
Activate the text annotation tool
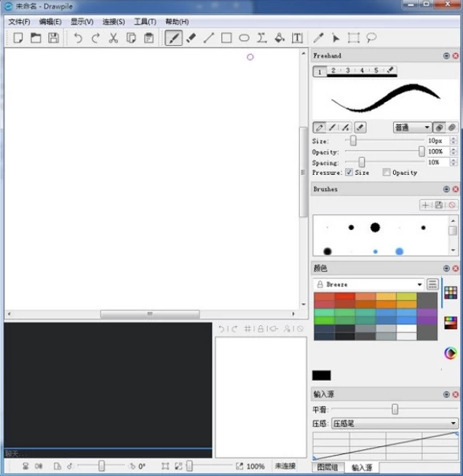coord(297,38)
